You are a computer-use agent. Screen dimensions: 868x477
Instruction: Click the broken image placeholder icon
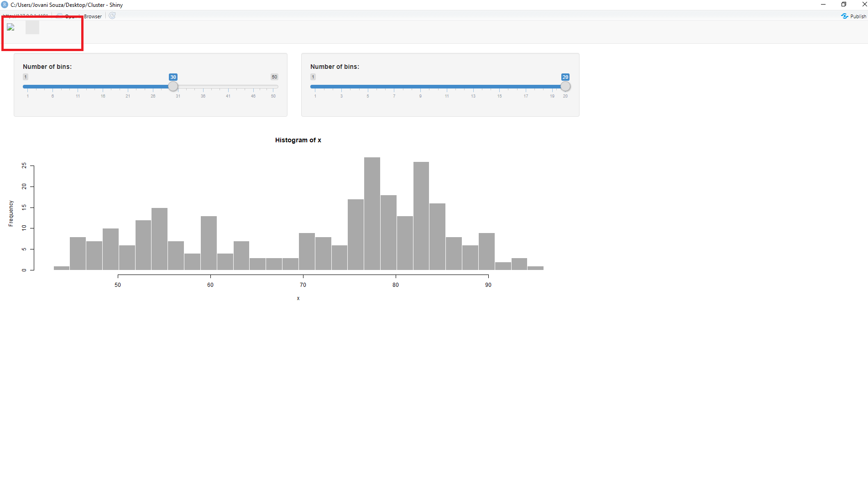[10, 27]
